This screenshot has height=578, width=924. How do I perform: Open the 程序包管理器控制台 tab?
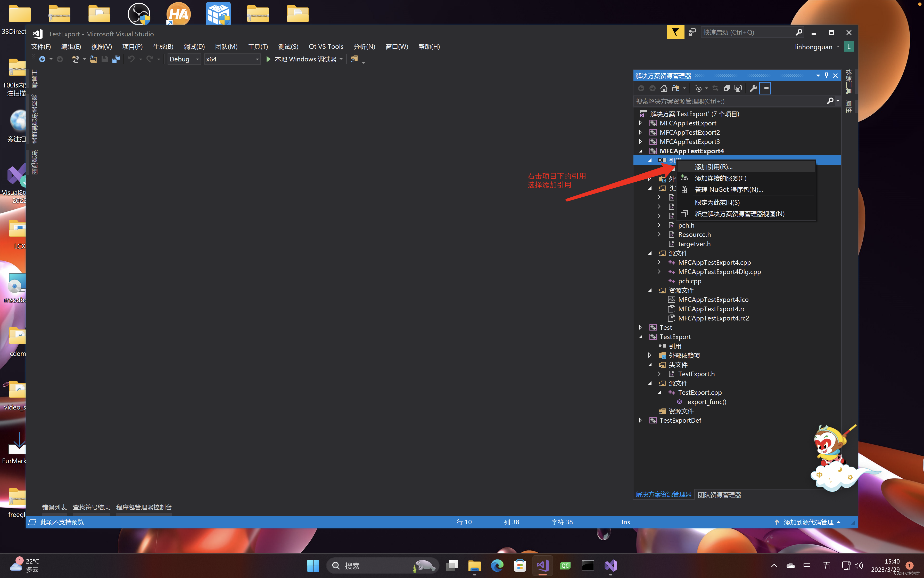[144, 507]
